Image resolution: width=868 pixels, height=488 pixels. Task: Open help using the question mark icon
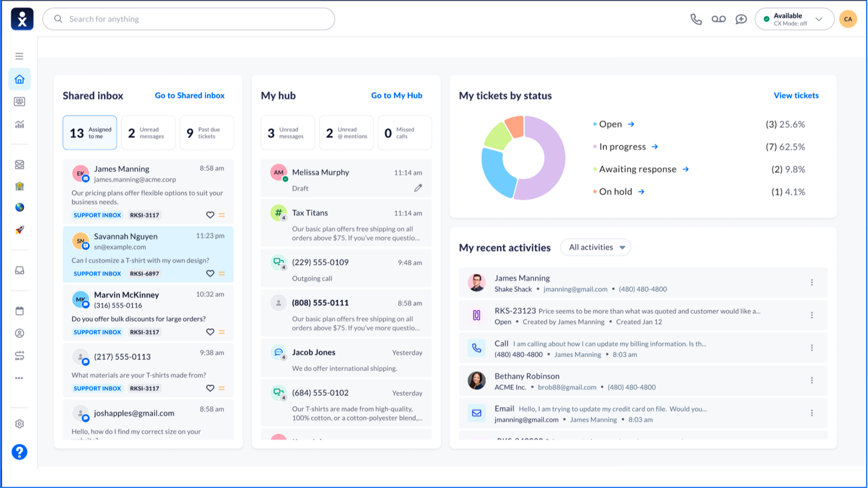19,452
